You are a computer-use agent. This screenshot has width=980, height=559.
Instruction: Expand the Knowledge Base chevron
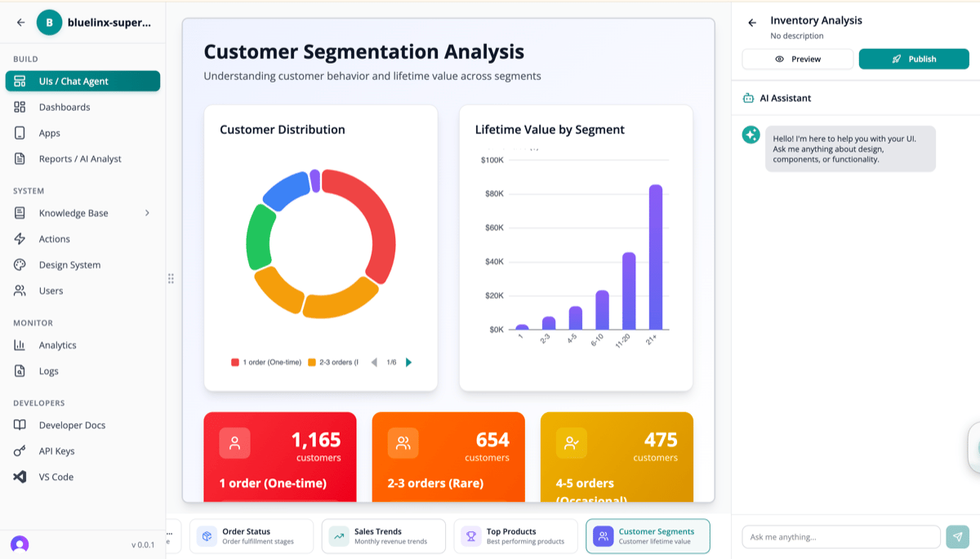(147, 213)
